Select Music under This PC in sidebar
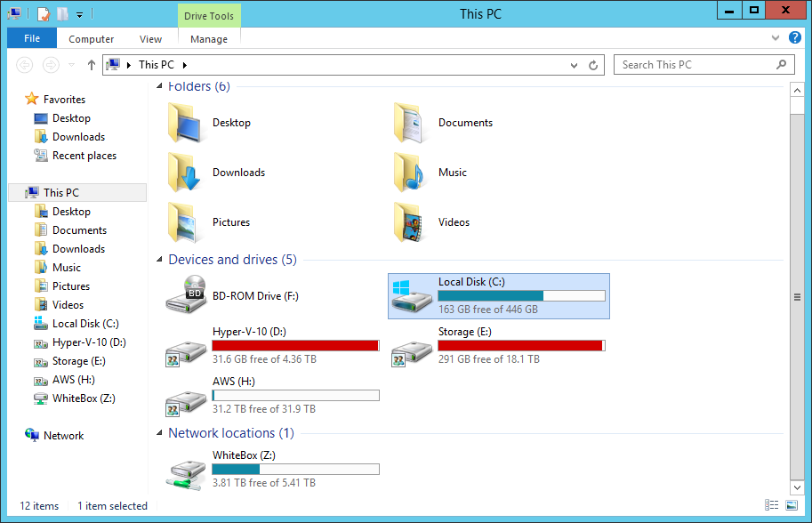This screenshot has height=523, width=812. [67, 267]
